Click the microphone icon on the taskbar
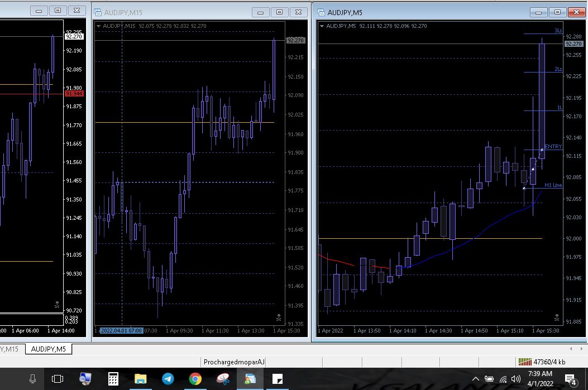Viewport: 588px width, 390px height. 32,379
